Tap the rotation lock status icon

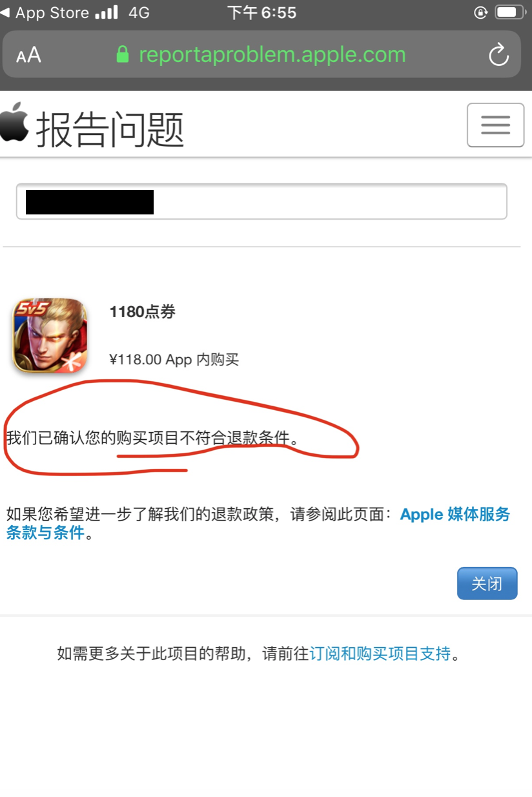[x=480, y=12]
